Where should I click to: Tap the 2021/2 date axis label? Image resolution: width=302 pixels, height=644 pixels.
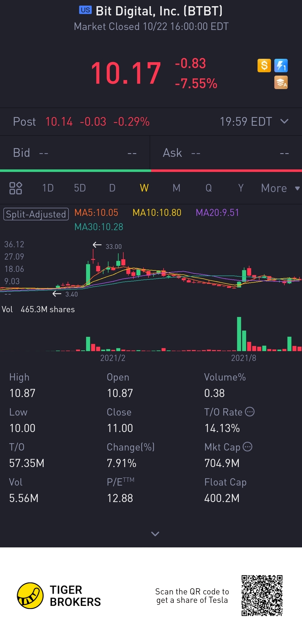point(113,358)
